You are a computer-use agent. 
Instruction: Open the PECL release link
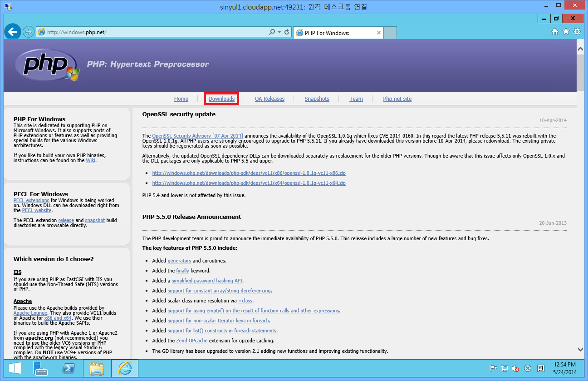66,220
